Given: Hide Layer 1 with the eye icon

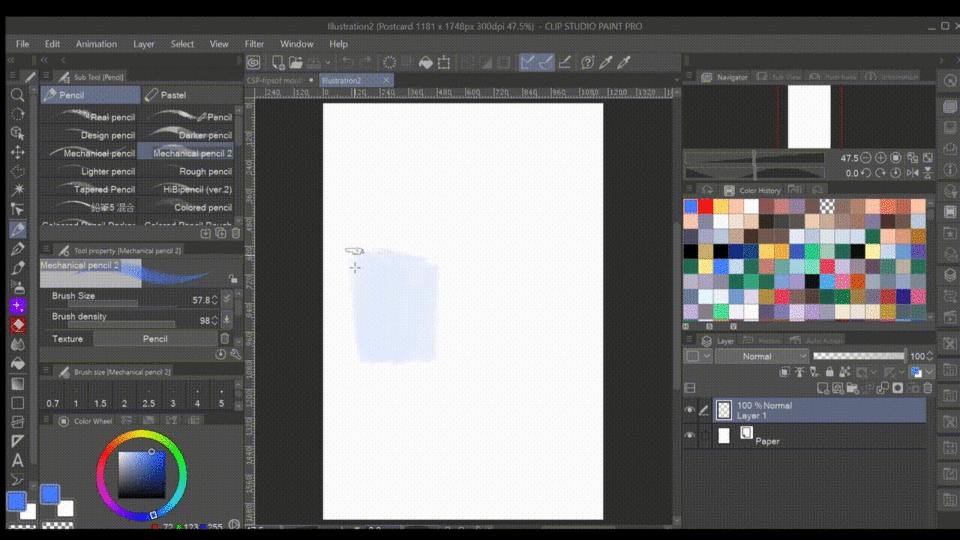Looking at the screenshot, I should tap(689, 410).
